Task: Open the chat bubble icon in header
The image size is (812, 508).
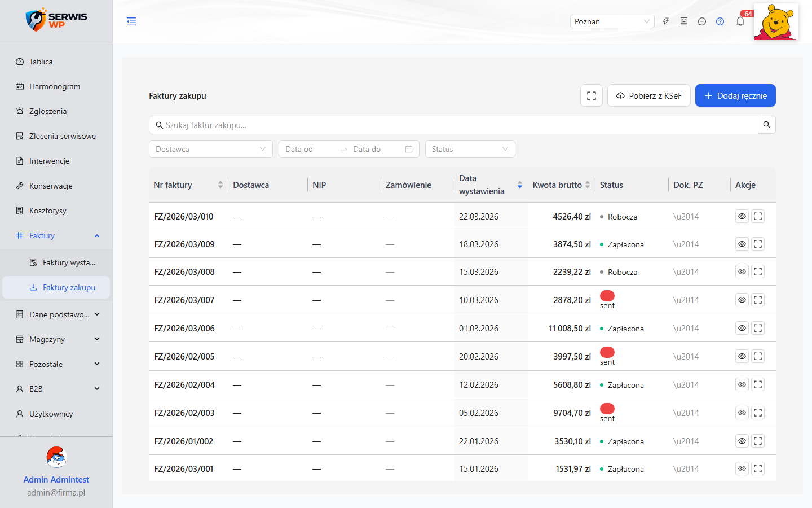Action: [702, 21]
